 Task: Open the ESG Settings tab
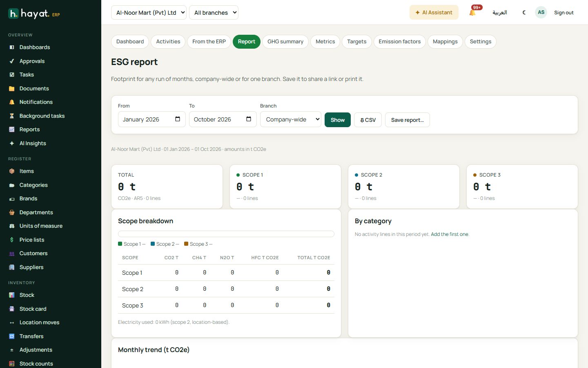point(481,42)
